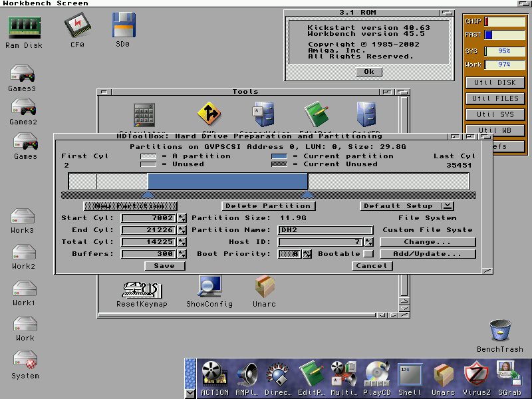
Task: Adjust the Boot Priority stepper arrows
Action: tap(307, 254)
